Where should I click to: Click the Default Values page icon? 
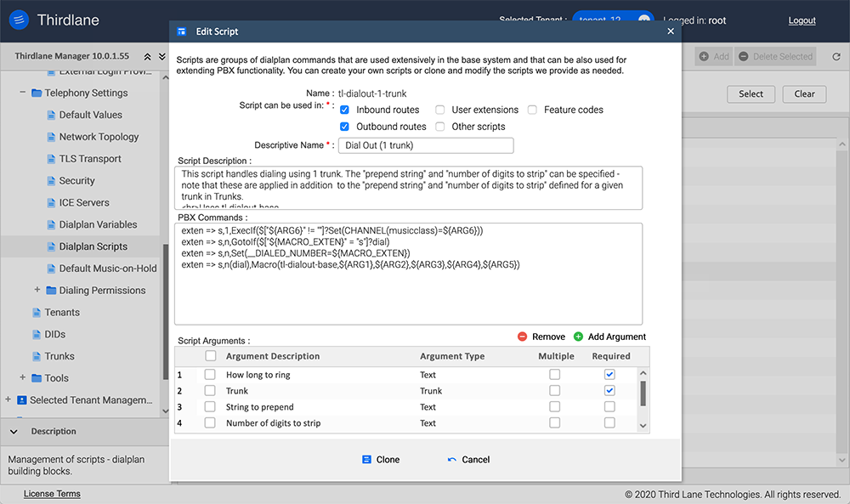(x=51, y=115)
